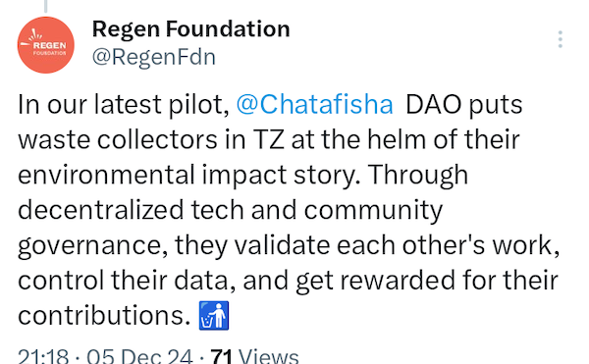Open the @Chatafisha mention link
Image resolution: width=589 pixels, height=364 pixels.
(315, 104)
